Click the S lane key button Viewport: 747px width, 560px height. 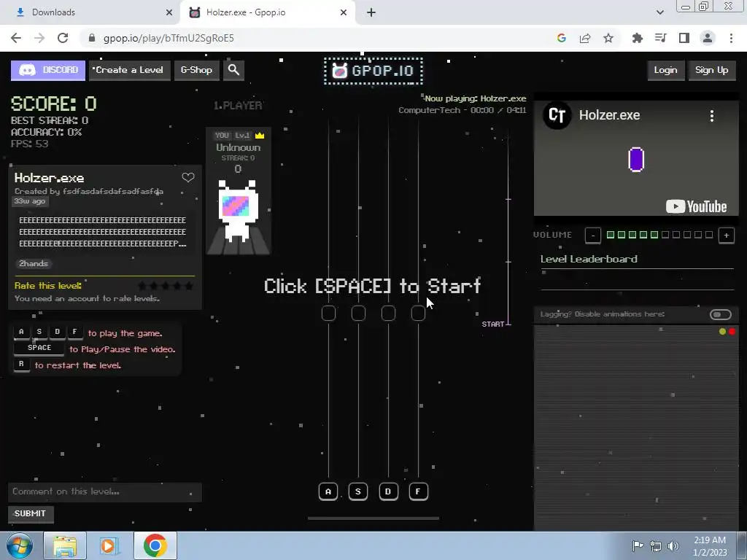point(358,491)
